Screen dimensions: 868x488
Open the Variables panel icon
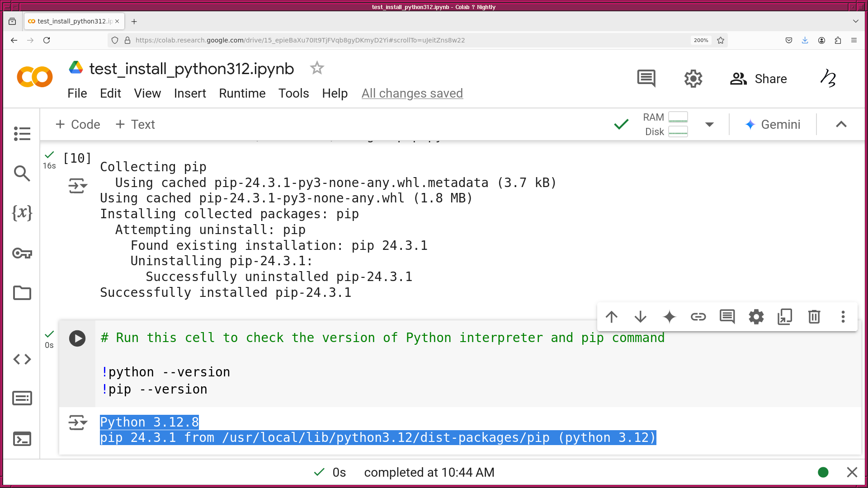22,213
